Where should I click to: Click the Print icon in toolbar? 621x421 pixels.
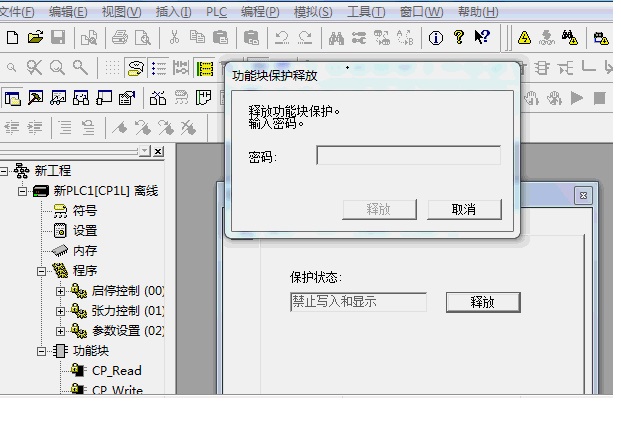121,38
